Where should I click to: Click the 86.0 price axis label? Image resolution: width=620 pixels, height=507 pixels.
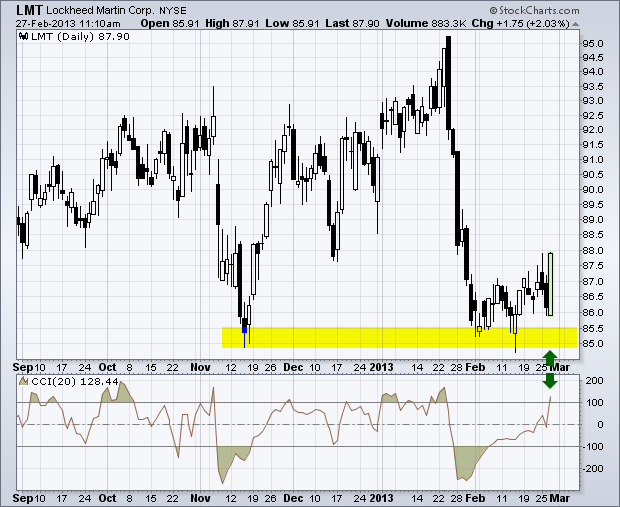pos(593,312)
